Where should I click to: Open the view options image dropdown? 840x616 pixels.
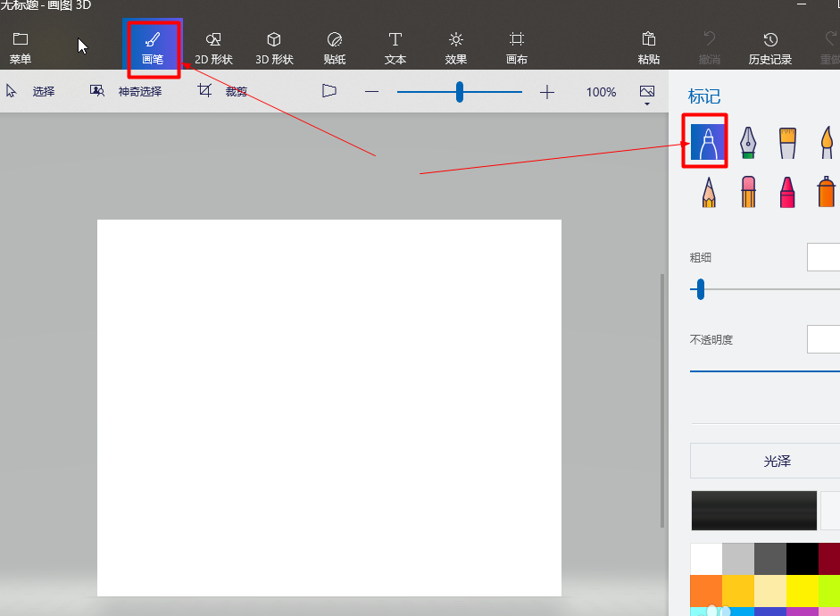point(647,95)
